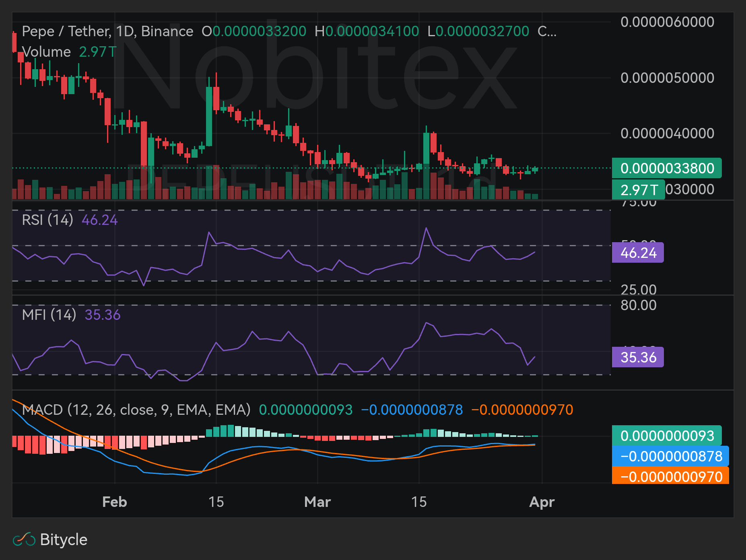Click the 80.00 MFI axis level
Screen dimensions: 746x560
[x=639, y=305]
